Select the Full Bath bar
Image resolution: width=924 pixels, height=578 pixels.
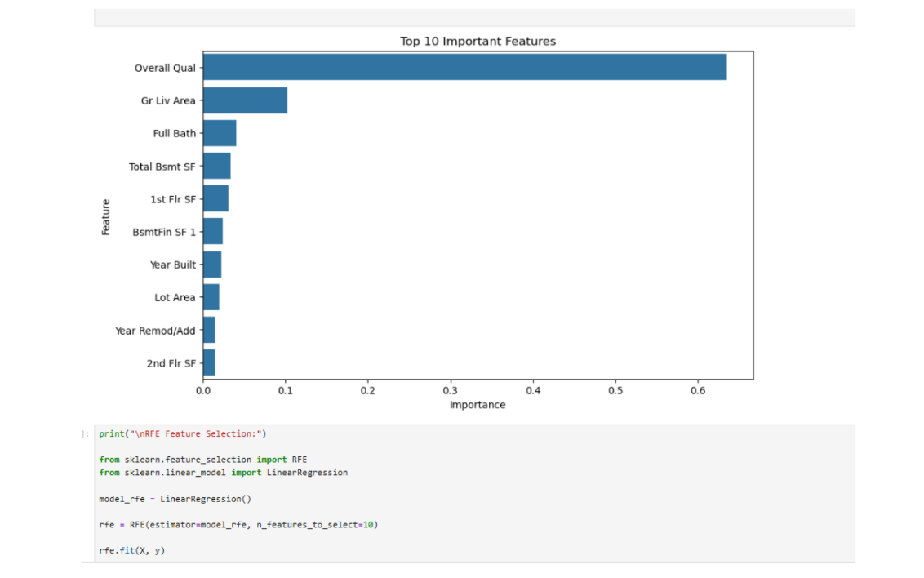click(x=220, y=133)
